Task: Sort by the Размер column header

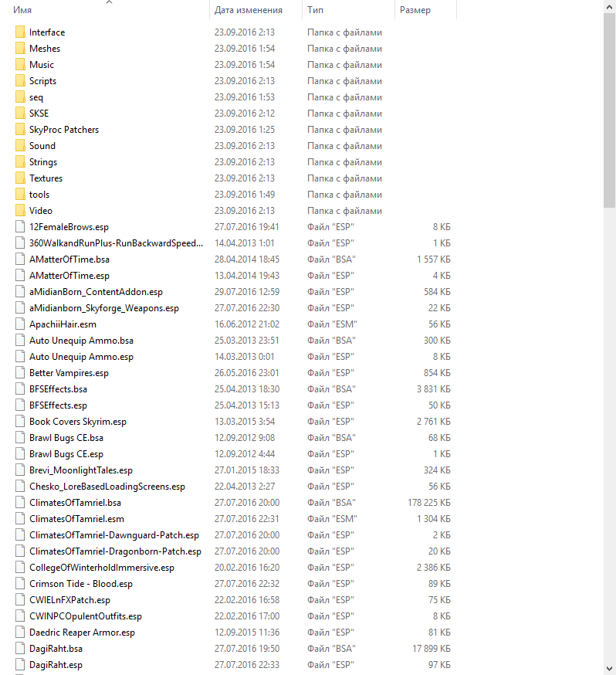Action: [x=415, y=10]
